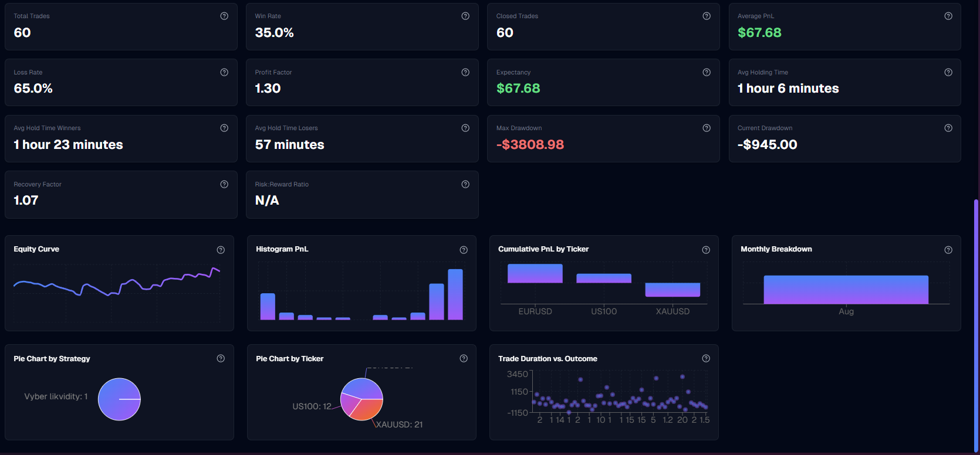The height and width of the screenshot is (455, 980).
Task: Show info for Max Drawdown metric
Action: click(x=707, y=128)
